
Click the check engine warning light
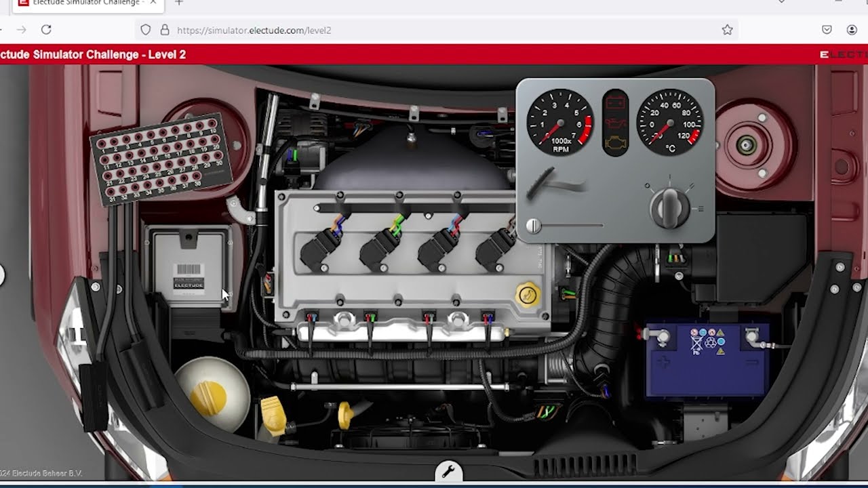tap(615, 144)
